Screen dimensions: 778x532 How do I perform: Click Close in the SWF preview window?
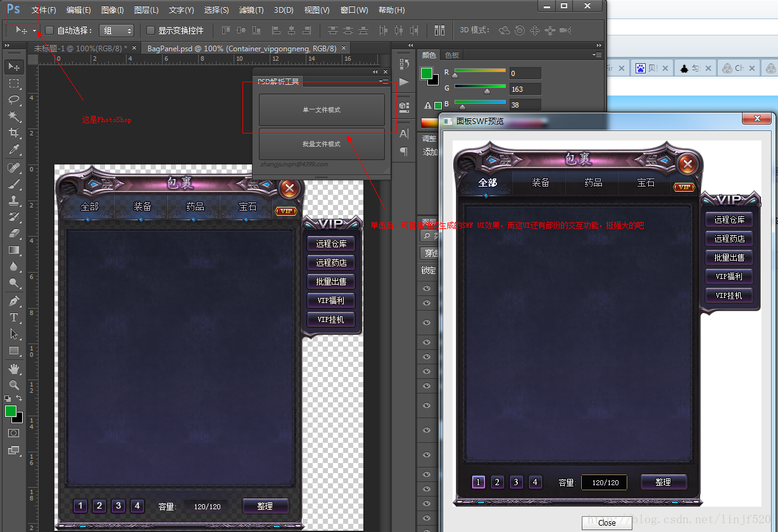pos(606,523)
